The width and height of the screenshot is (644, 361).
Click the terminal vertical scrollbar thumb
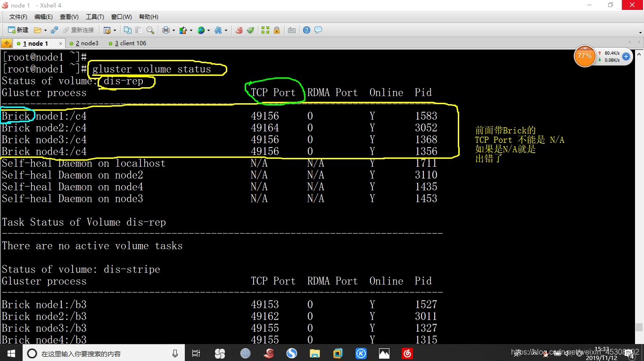click(x=639, y=327)
